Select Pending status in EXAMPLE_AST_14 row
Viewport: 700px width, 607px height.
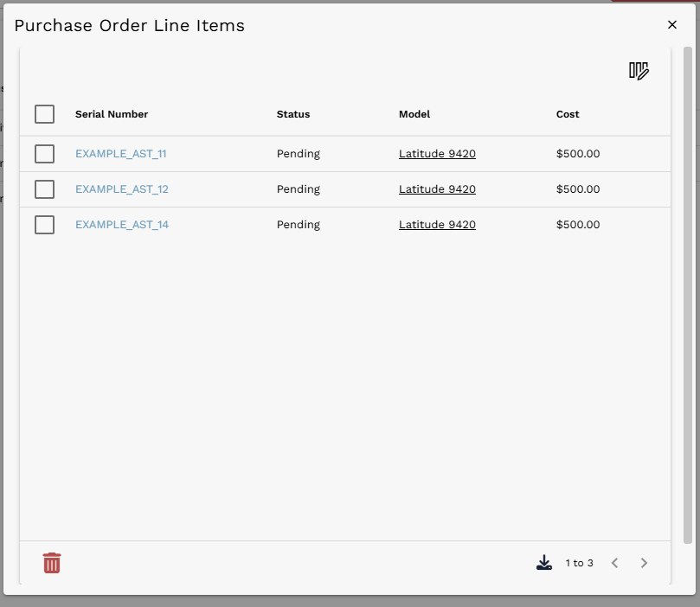[299, 225]
